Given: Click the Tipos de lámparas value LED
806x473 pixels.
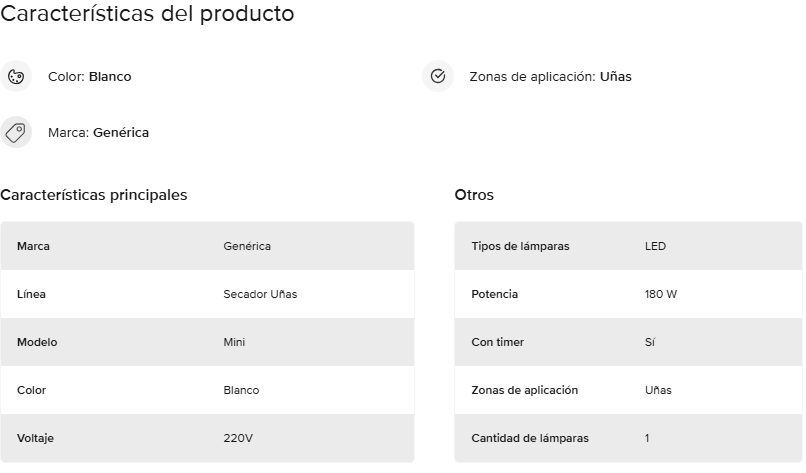Looking at the screenshot, I should 655,246.
